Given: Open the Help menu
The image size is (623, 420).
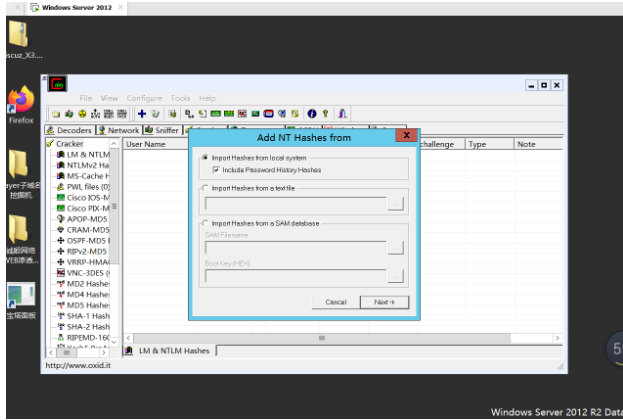Looking at the screenshot, I should point(207,98).
